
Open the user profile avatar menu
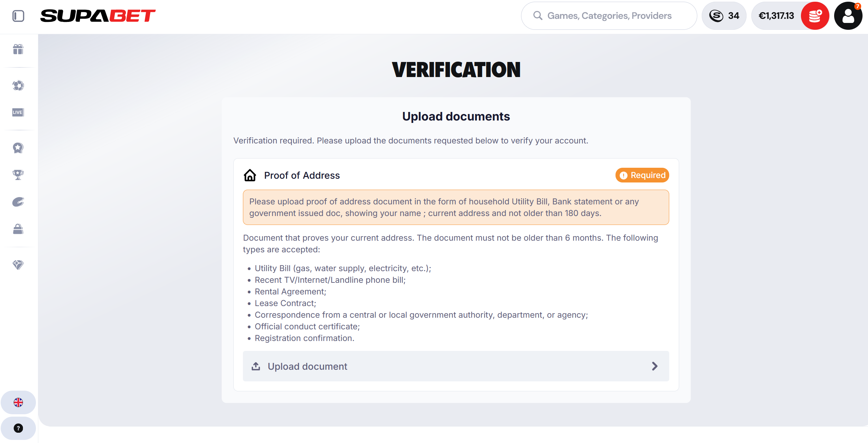(x=848, y=16)
